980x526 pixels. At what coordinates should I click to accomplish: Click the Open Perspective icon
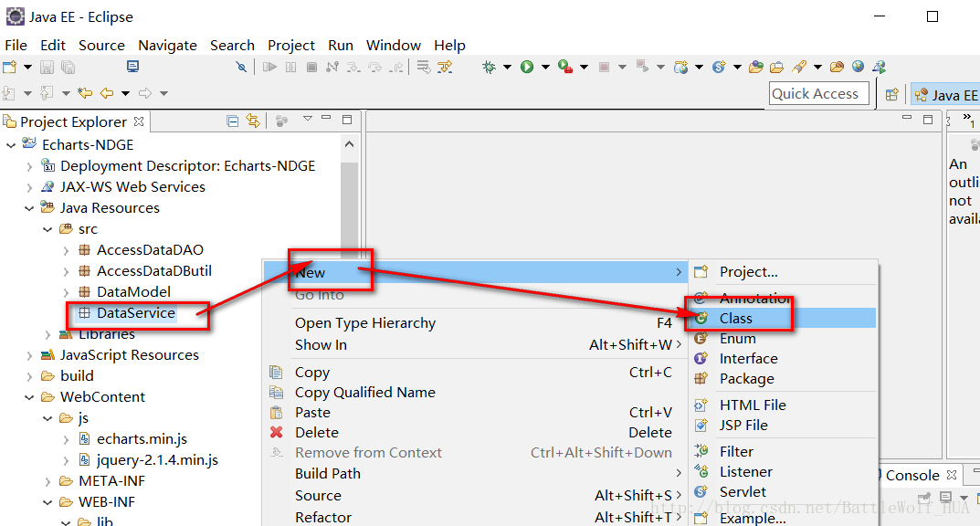tap(892, 94)
